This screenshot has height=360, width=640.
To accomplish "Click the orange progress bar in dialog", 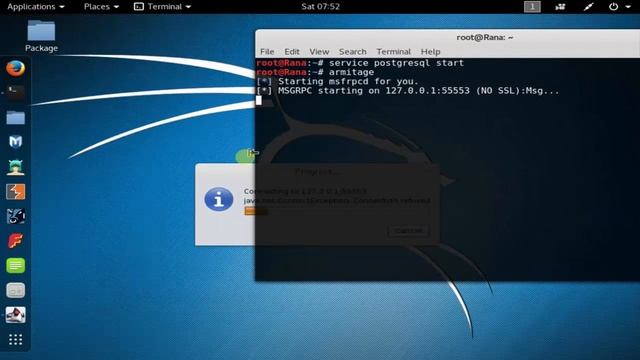I will [256, 211].
